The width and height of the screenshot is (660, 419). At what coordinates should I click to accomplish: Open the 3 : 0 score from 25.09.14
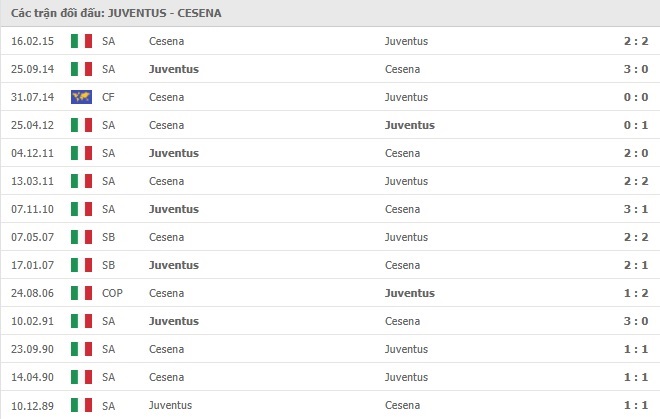tap(636, 69)
